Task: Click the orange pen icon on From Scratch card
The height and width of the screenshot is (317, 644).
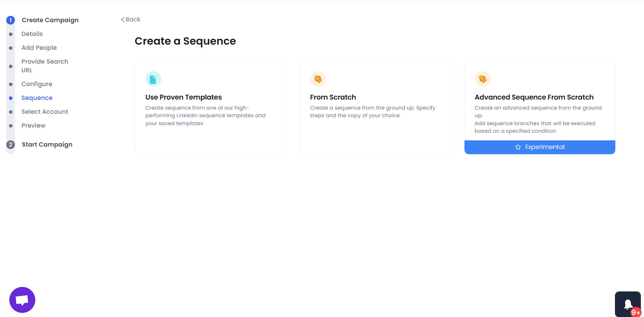Action: pyautogui.click(x=318, y=79)
